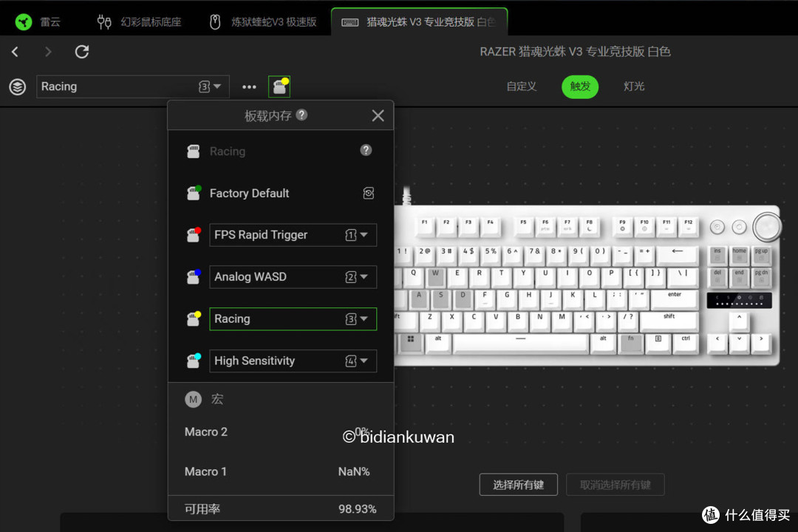
Task: Click the Factory Default green slot icon
Action: [x=194, y=193]
